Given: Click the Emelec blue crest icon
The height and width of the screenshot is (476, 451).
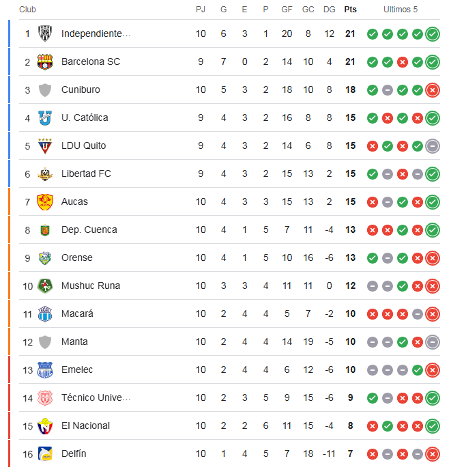Looking at the screenshot, I should [45, 370].
